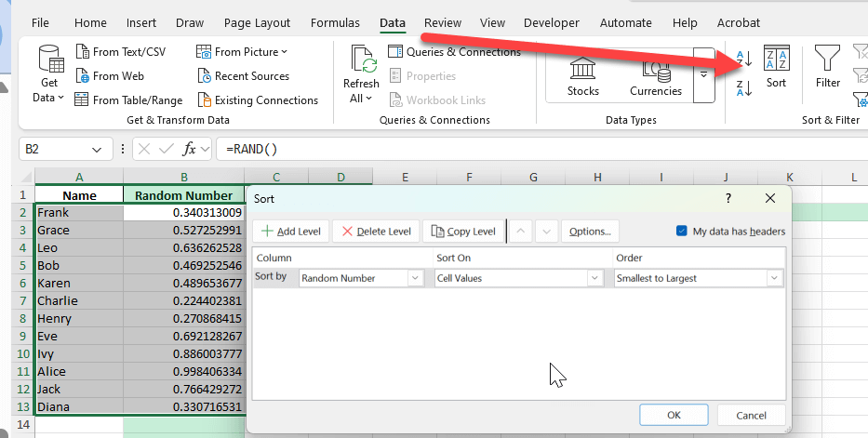868x438 pixels.
Task: Open Recent Sources
Action: (243, 75)
